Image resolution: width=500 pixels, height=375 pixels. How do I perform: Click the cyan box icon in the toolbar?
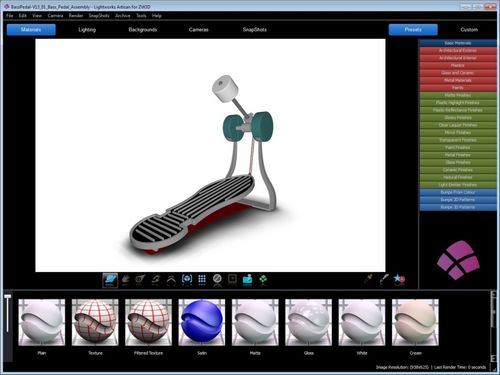(x=247, y=280)
